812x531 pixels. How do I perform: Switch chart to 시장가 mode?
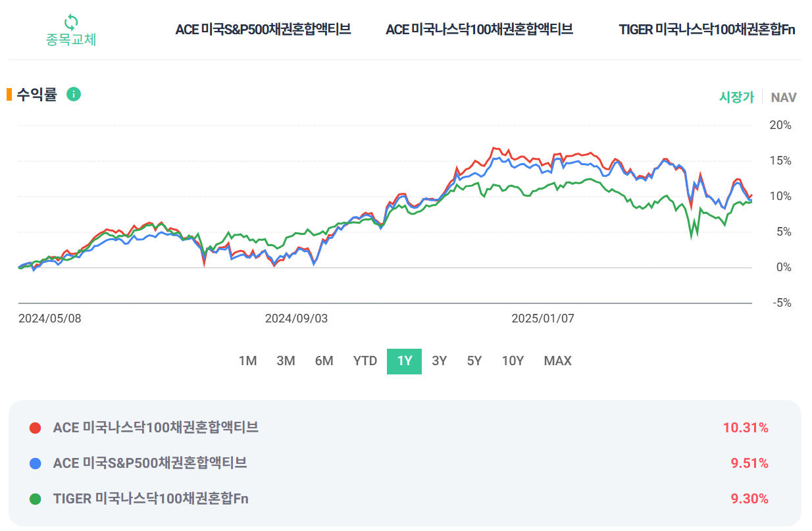pyautogui.click(x=737, y=97)
